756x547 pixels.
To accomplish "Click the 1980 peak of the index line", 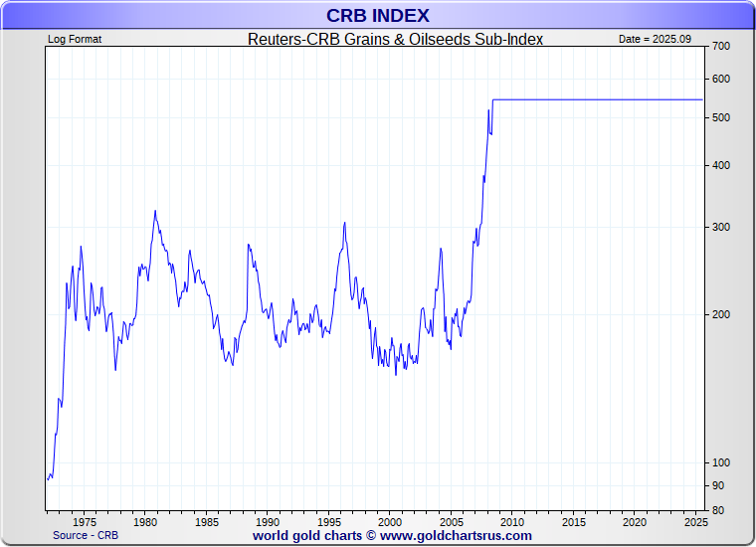I will [155, 211].
